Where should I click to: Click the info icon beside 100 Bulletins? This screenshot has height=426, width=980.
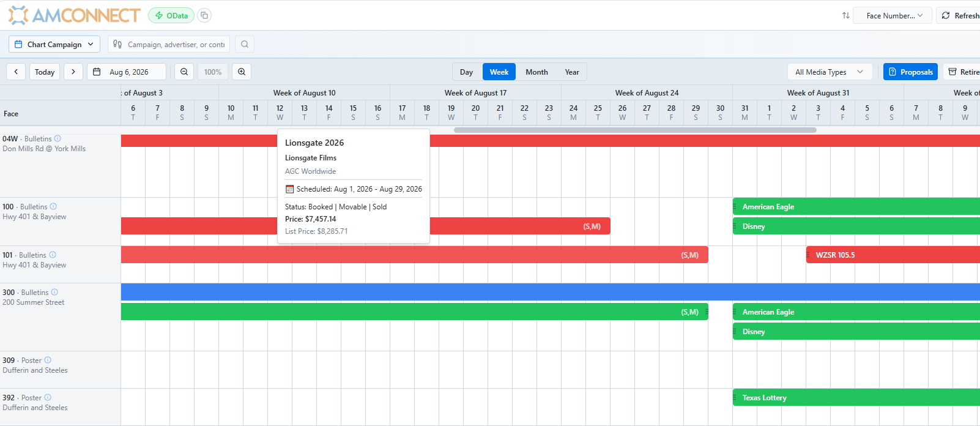point(53,206)
